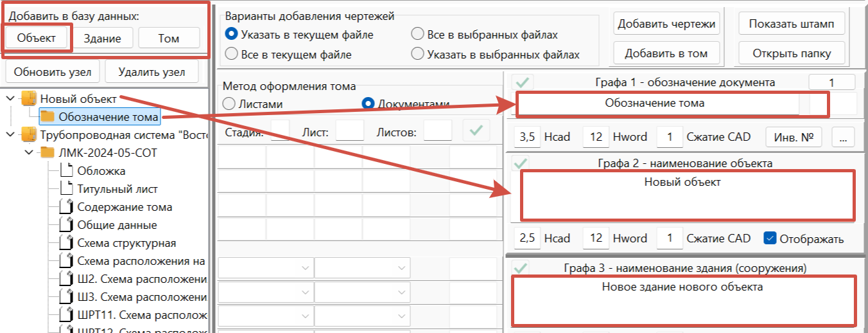The width and height of the screenshot is (868, 333).
Task: Click the ellipsis button next to Инв. №
Action: (x=842, y=136)
